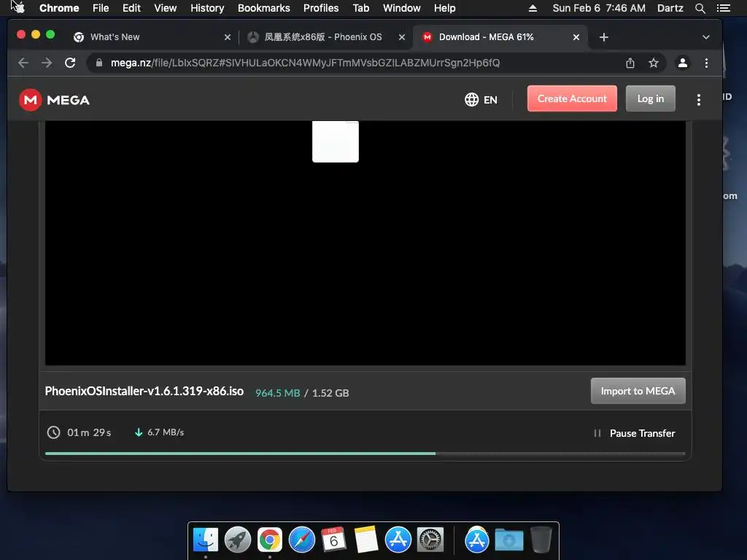Click the green download arrow icon

point(139,432)
